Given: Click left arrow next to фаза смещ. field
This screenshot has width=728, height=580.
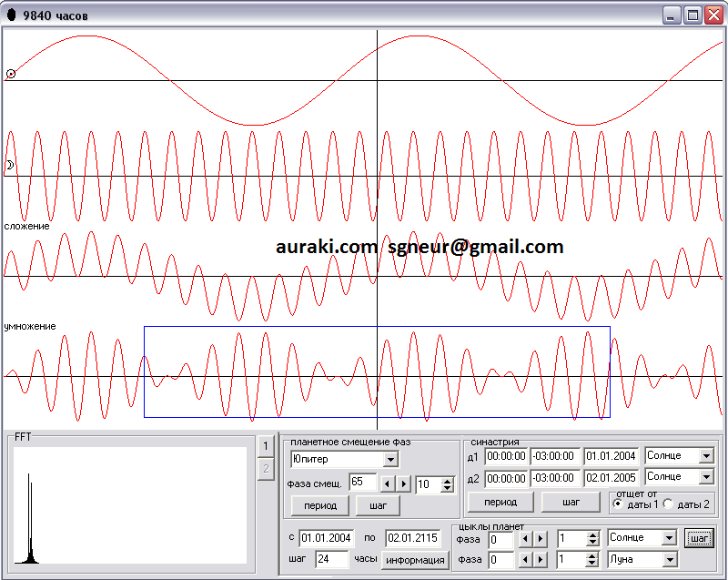Looking at the screenshot, I should point(386,484).
